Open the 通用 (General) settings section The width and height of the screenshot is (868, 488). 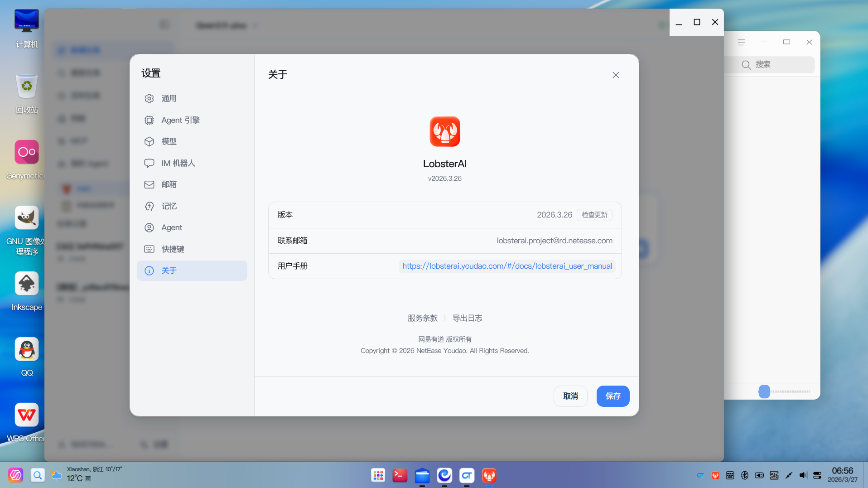coord(168,98)
